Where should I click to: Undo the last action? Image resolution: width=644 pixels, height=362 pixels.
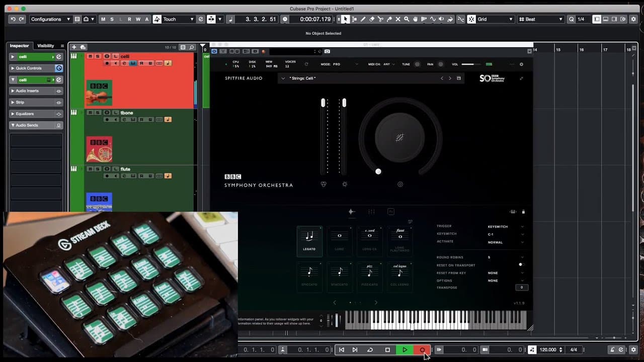13,19
